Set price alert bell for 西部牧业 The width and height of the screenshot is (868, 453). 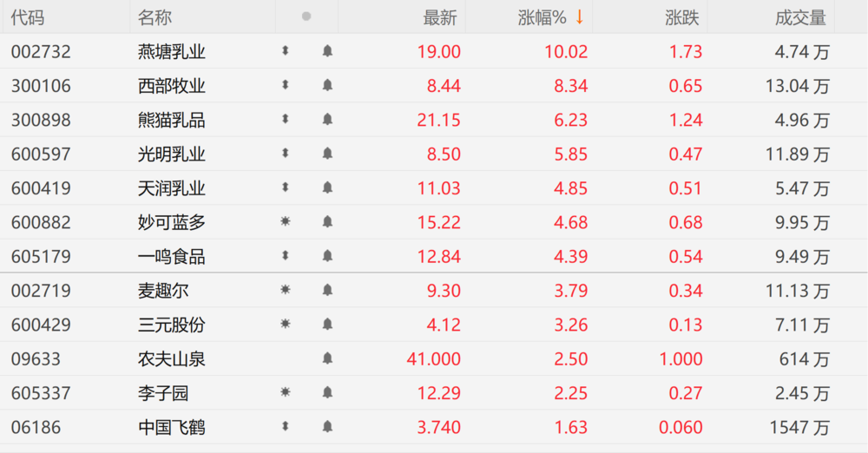pos(327,85)
